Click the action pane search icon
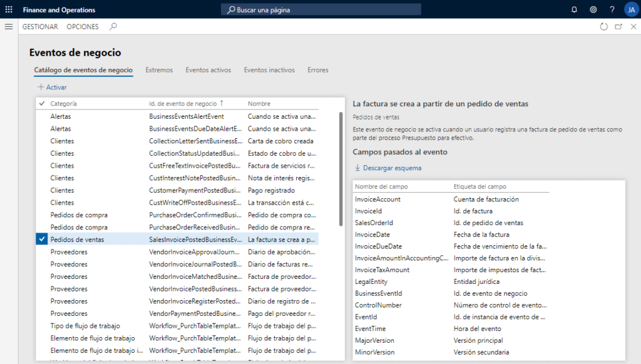Viewport: 641px width, 364px height. point(113,26)
